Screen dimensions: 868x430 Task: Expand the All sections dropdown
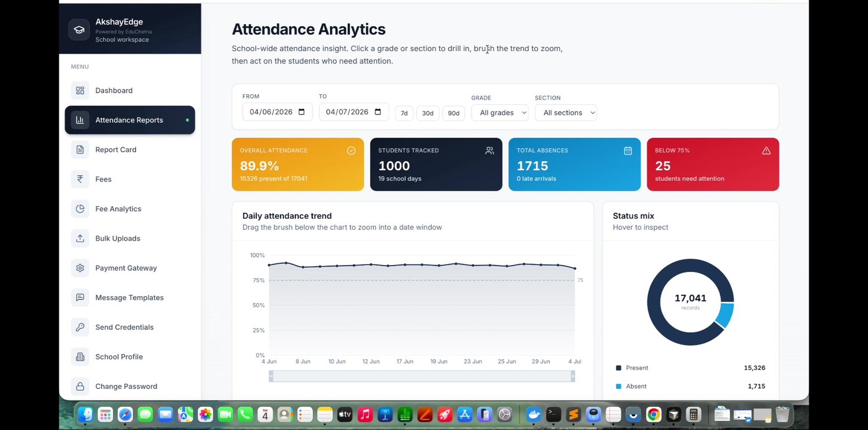(566, 113)
